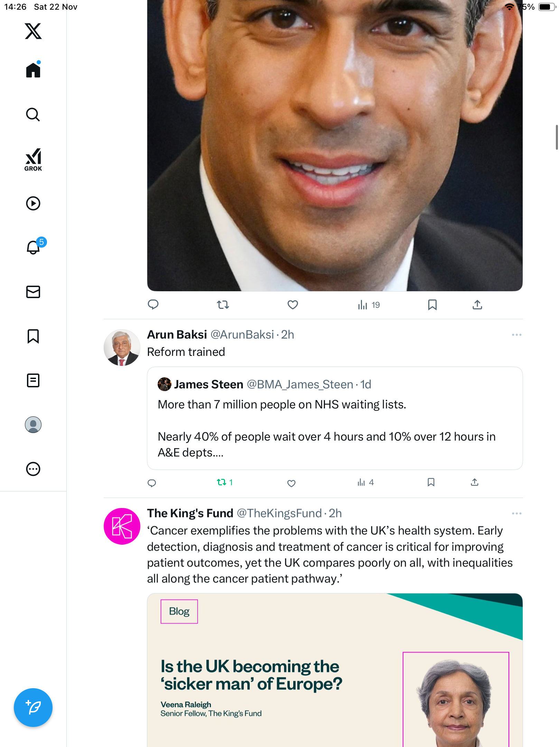Go to the Home timeline

coord(33,70)
